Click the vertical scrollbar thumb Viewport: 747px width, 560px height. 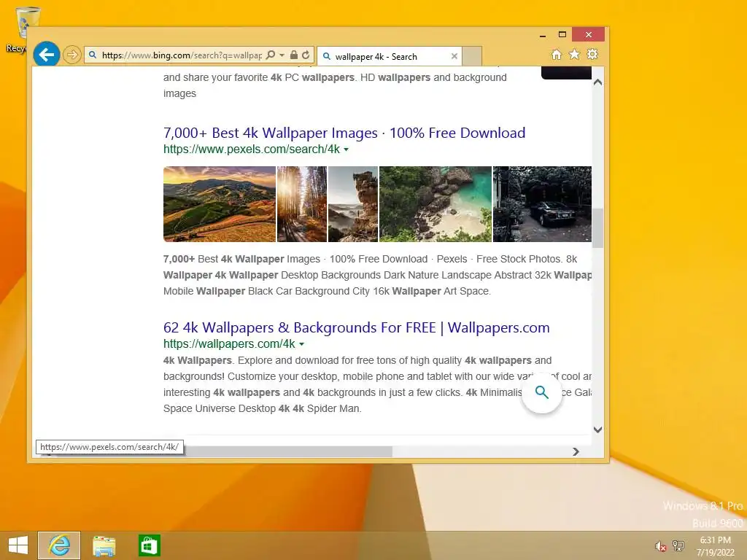598,228
